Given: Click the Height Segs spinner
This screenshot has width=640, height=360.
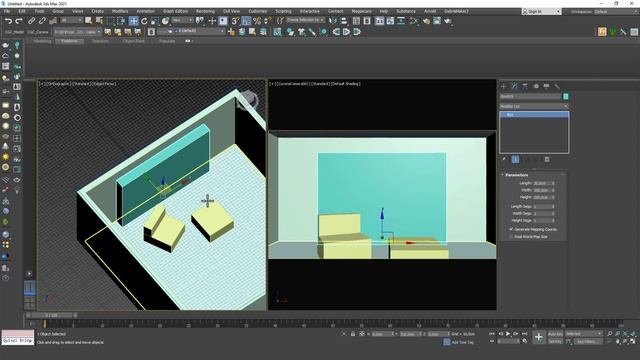Looking at the screenshot, I should click(x=553, y=220).
